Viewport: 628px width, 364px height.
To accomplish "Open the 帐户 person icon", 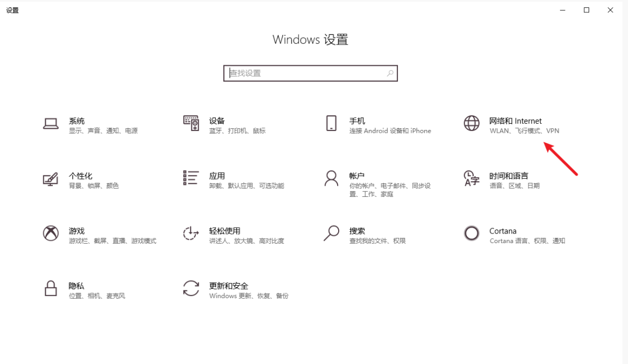I will click(331, 178).
